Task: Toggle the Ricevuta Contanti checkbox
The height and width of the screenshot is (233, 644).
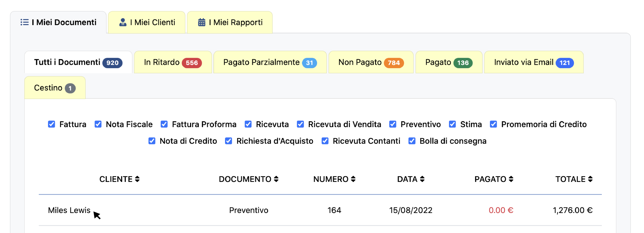Action: tap(325, 141)
